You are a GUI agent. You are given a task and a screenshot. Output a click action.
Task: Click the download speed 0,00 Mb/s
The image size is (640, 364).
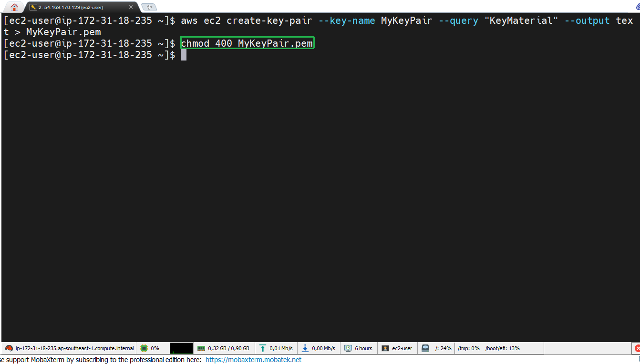(323, 348)
